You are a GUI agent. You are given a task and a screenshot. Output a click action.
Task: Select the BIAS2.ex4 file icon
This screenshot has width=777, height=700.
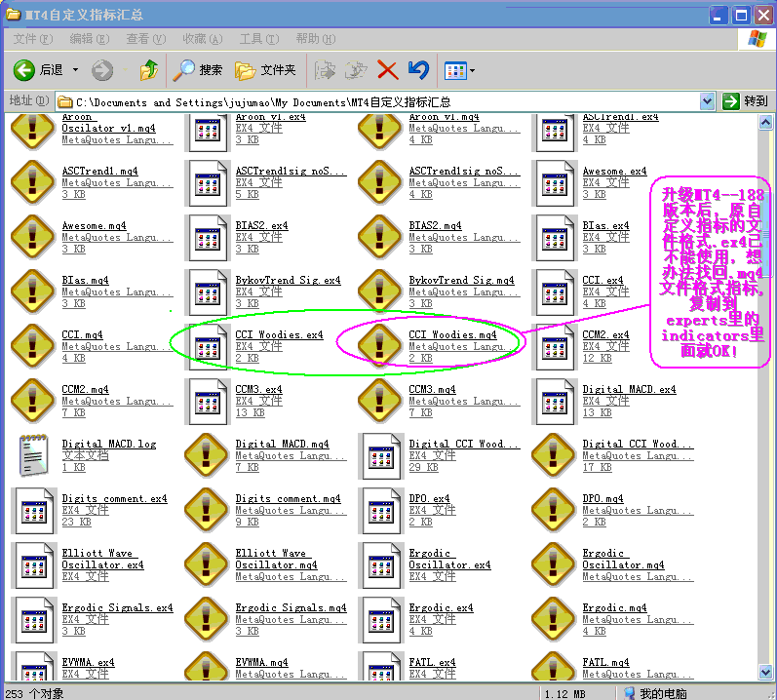tap(207, 238)
